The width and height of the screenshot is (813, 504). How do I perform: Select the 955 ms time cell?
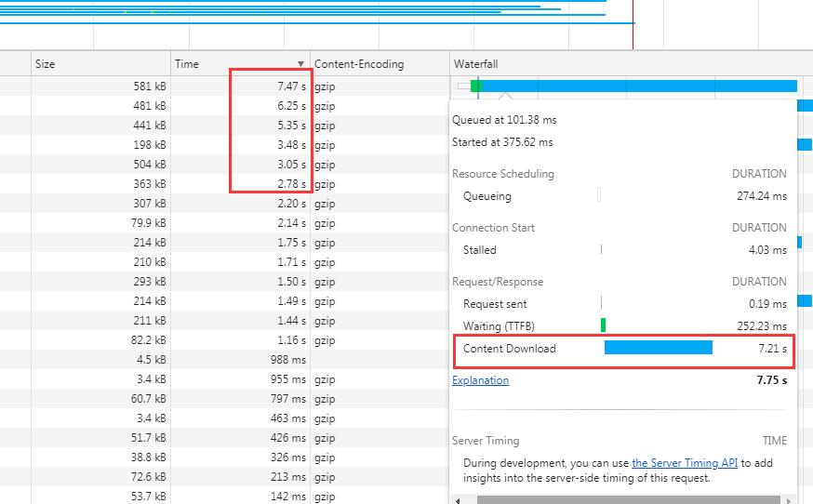[240, 379]
